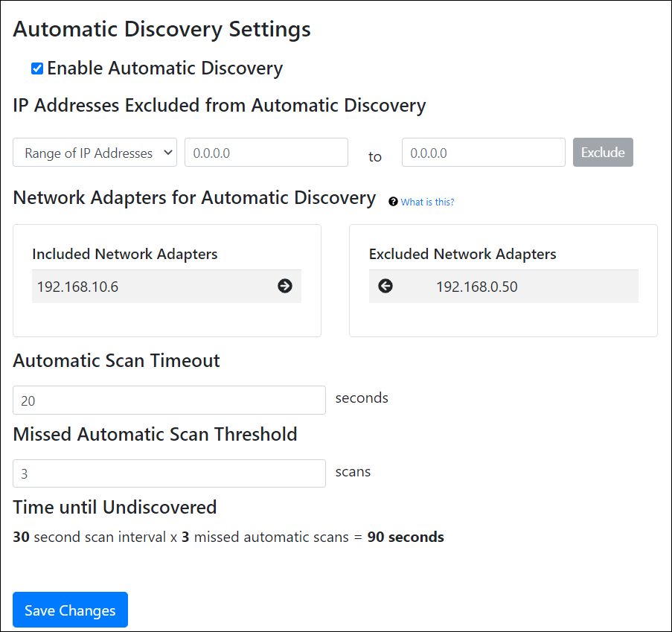672x632 pixels.
Task: Uncheck the Enable Automatic Discovery checkbox
Action: (x=37, y=69)
